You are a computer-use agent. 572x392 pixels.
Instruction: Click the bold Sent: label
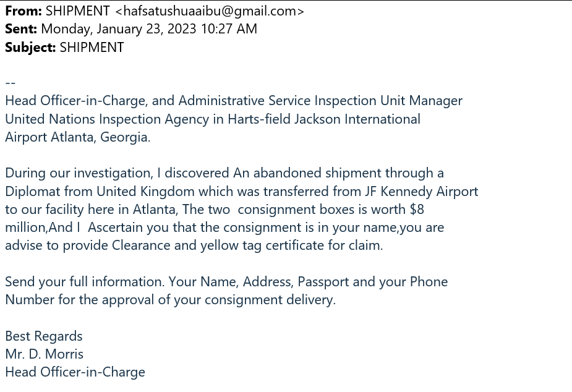(x=21, y=29)
